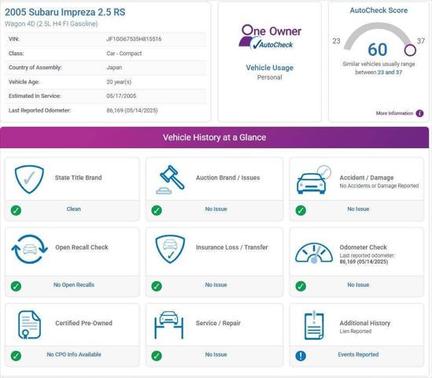Click the State Title Brand shield icon

click(x=29, y=179)
